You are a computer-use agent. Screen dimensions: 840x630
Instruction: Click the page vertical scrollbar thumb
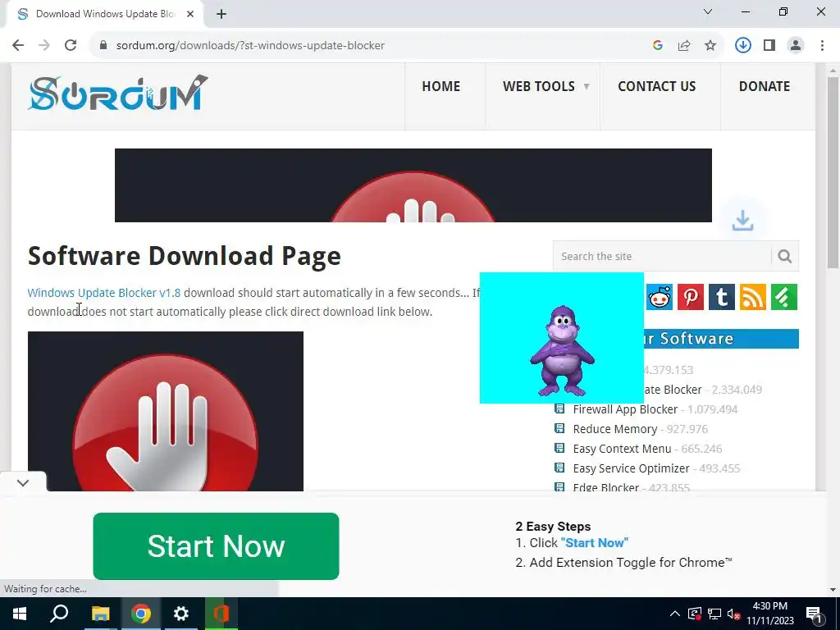coord(833,172)
